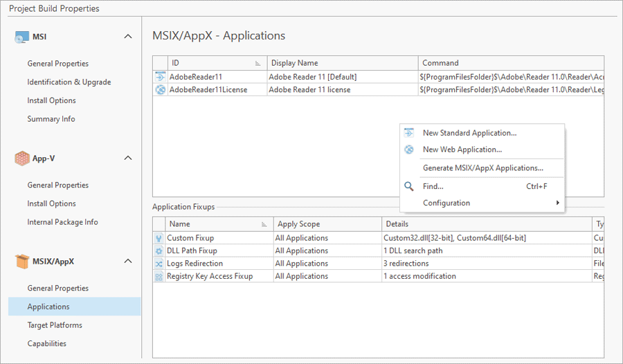Click the DLL Path Fixup gear icon

click(x=159, y=251)
